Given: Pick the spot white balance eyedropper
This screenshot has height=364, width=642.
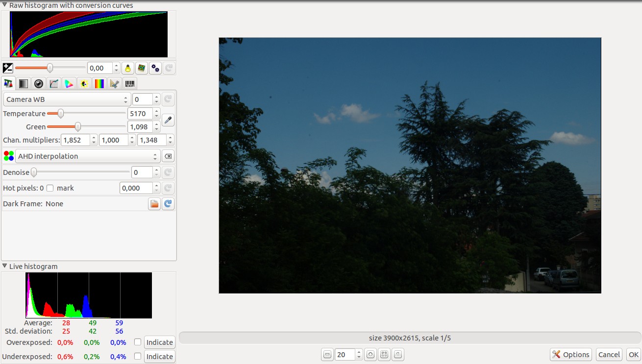Looking at the screenshot, I should click(168, 120).
